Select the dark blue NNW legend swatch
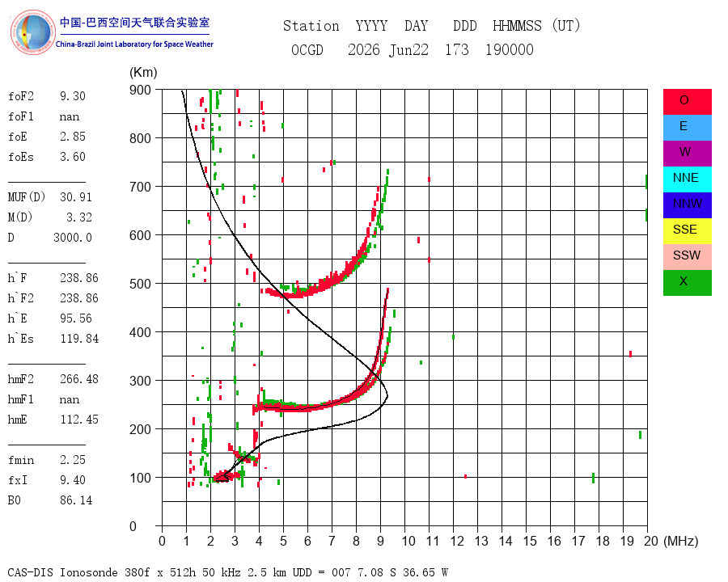The height and width of the screenshot is (582, 728). pos(687,205)
